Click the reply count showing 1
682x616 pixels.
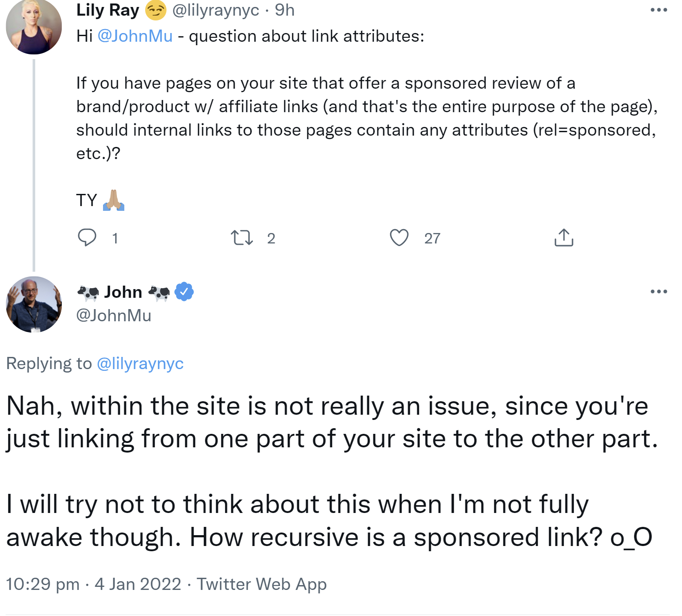point(115,237)
